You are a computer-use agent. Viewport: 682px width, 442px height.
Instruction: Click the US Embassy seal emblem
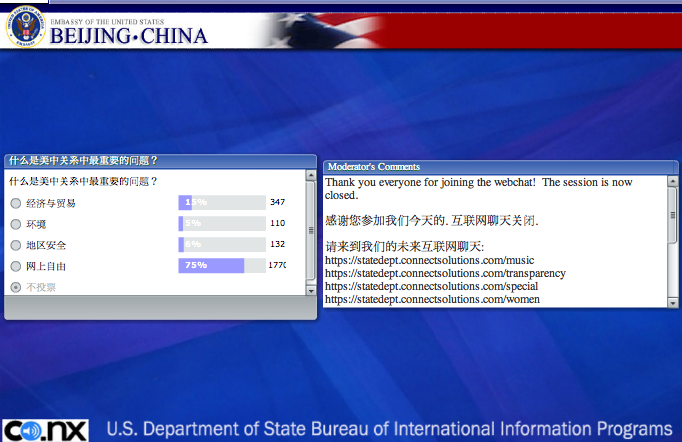click(25, 29)
